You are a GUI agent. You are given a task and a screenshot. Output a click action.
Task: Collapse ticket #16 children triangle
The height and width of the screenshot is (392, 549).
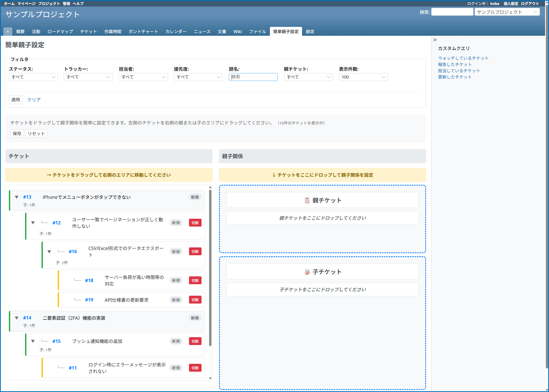pos(49,252)
